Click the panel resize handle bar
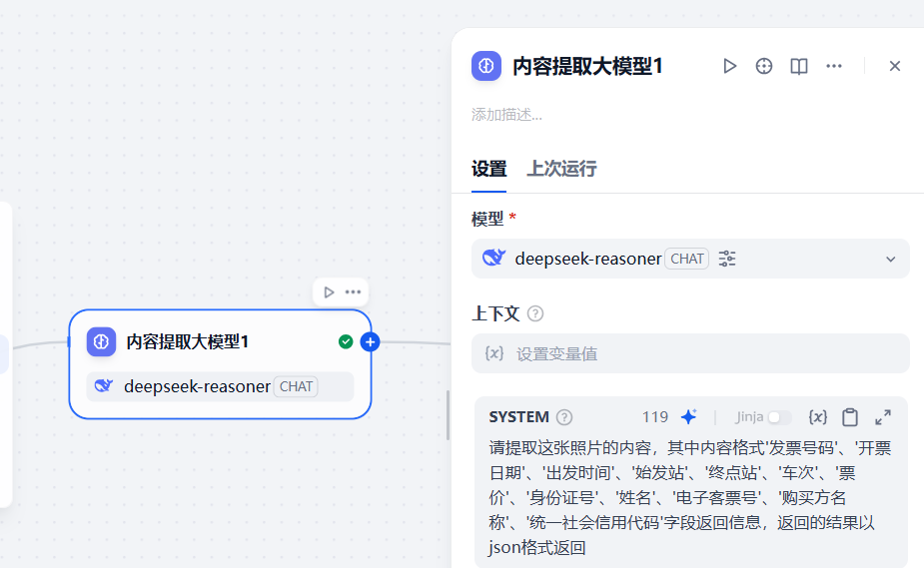Viewport: 924px width, 568px height. [448, 415]
